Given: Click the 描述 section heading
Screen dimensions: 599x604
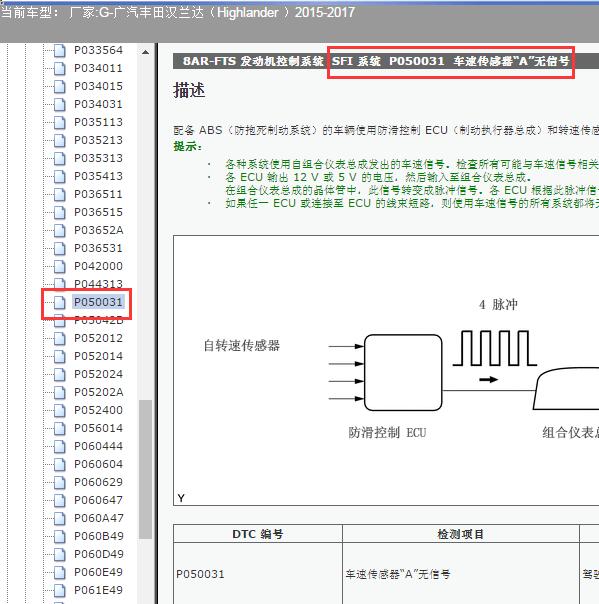Looking at the screenshot, I should pyautogui.click(x=189, y=91).
